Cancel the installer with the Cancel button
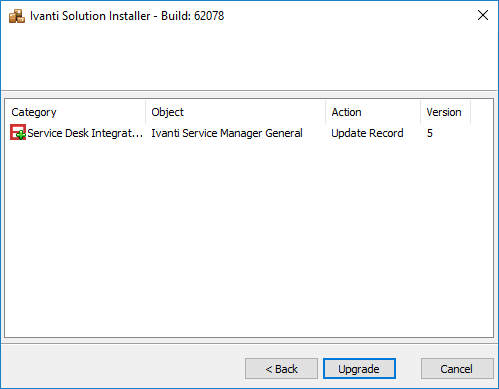 (457, 369)
